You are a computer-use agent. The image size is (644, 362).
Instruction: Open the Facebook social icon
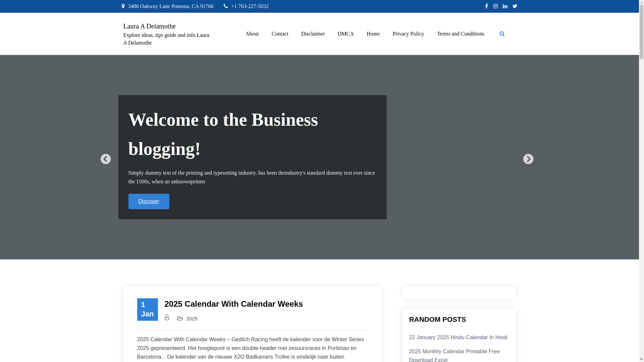(x=486, y=6)
